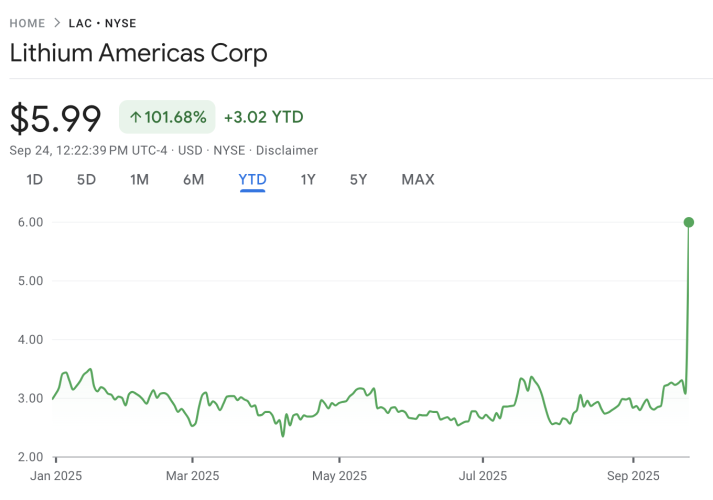The height and width of the screenshot is (500, 713).
Task: Switch to the 1Y chart view
Action: pyautogui.click(x=308, y=180)
